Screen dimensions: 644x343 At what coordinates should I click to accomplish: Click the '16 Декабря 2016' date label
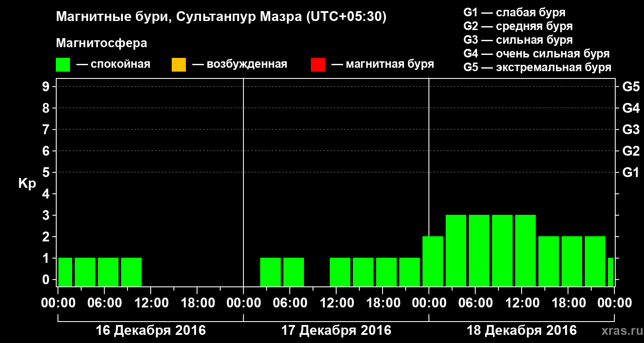151,331
